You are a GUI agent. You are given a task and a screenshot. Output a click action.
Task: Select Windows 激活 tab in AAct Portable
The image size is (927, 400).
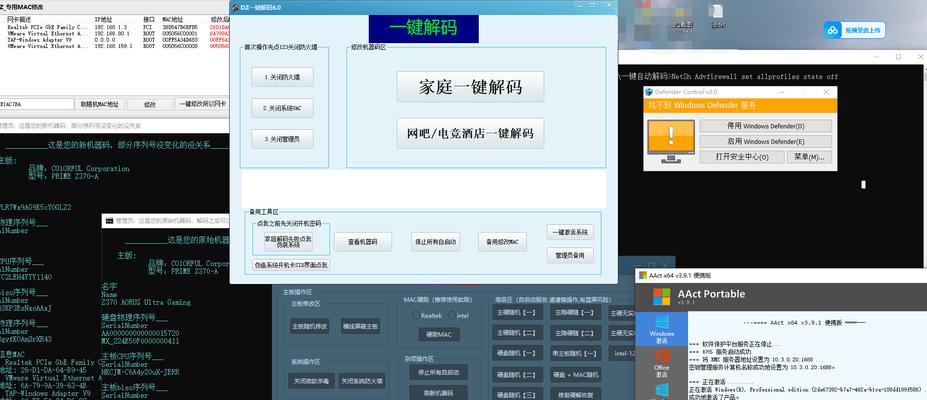point(662,328)
